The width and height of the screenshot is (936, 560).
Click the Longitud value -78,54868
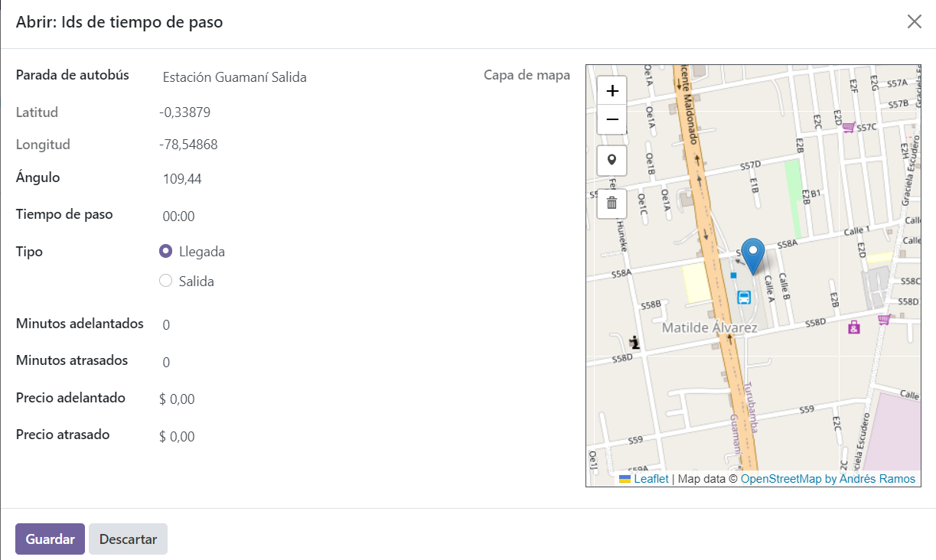point(188,145)
